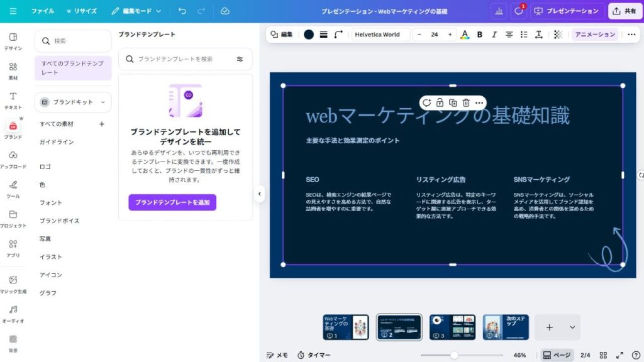This screenshot has width=644, height=362.
Task: Open the analytics chart icon
Action: pyautogui.click(x=499, y=11)
